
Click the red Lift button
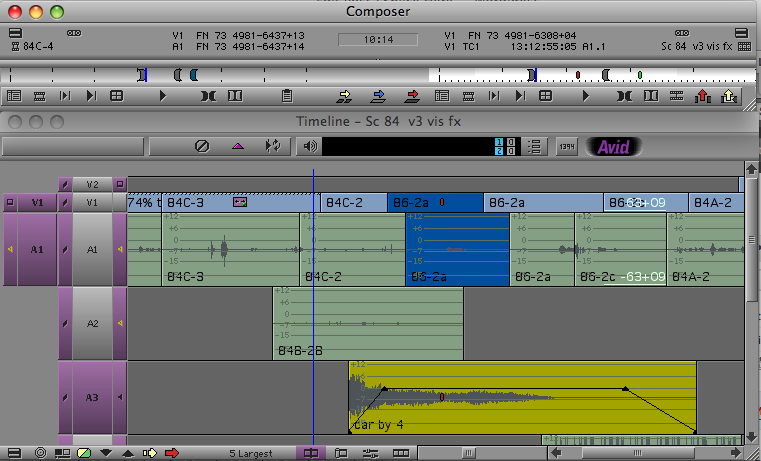tap(702, 96)
